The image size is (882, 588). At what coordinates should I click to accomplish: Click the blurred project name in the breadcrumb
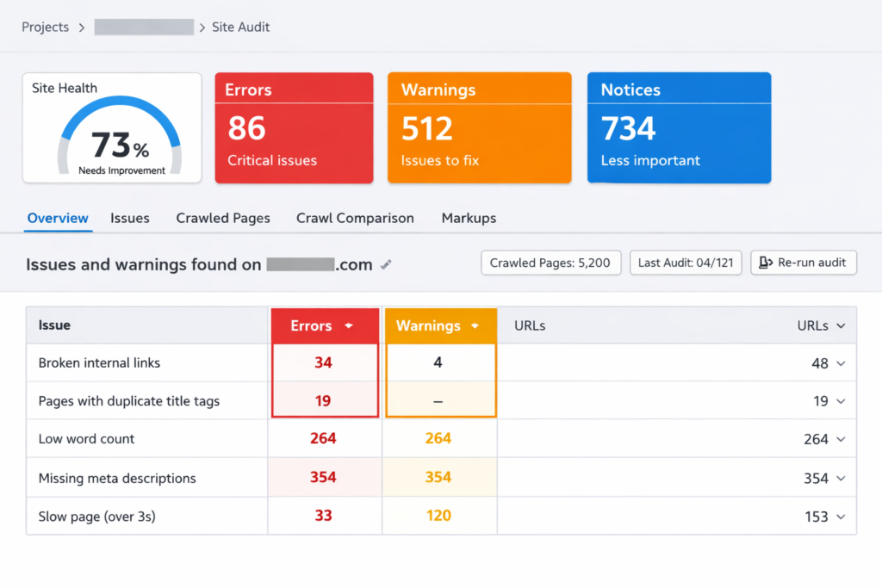coord(143,27)
